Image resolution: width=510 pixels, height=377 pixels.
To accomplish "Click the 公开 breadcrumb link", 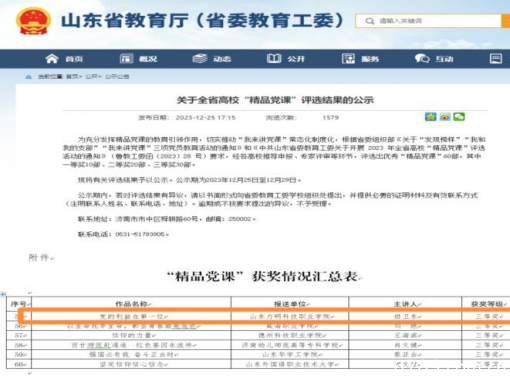I will 91,77.
